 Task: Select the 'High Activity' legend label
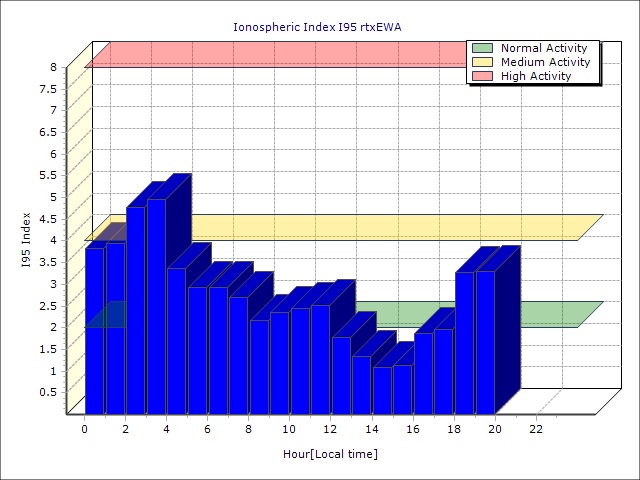(x=536, y=76)
